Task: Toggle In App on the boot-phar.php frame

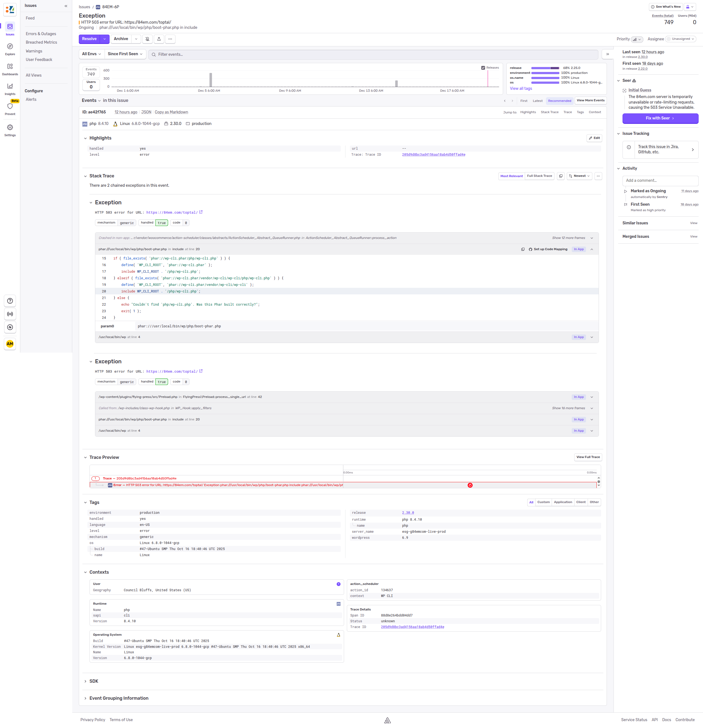Action: 578,249
